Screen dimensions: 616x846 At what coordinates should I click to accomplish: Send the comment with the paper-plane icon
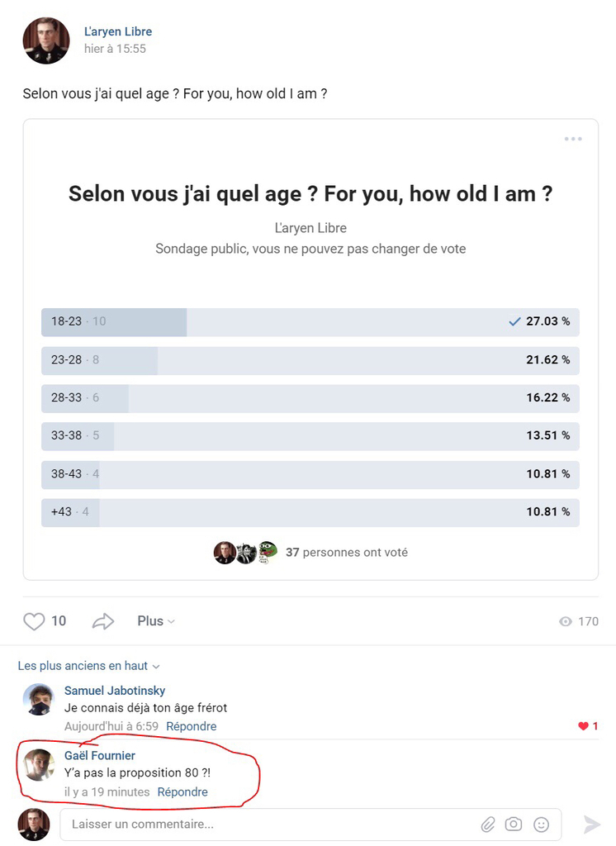point(592,824)
